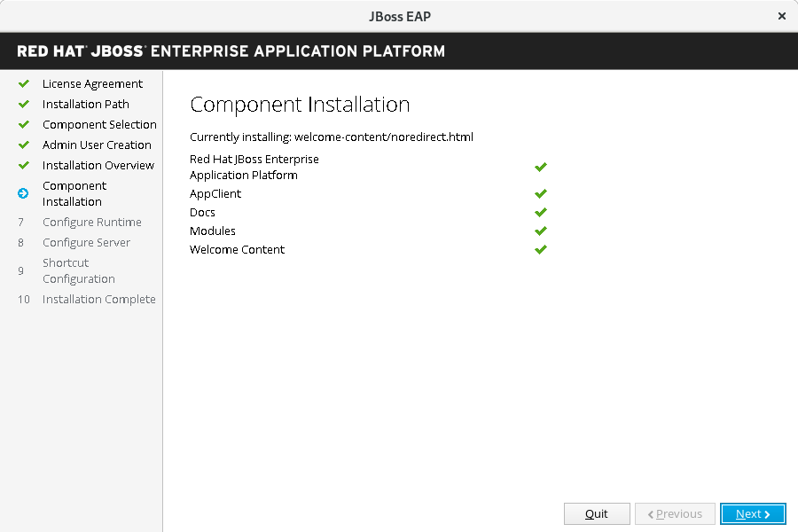This screenshot has width=798, height=532.
Task: Click the disabled Previous button
Action: 675,514
